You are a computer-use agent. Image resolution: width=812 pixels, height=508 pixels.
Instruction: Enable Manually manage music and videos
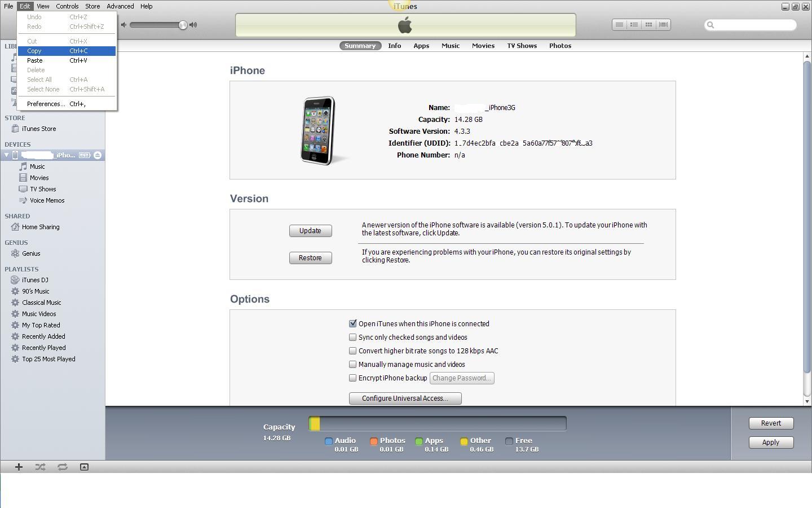353,364
